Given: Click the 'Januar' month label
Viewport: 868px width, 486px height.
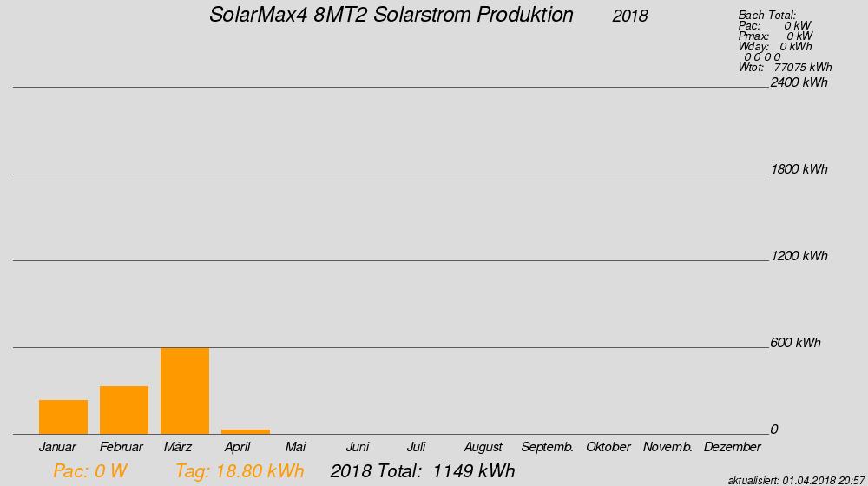Looking at the screenshot, I should point(57,447).
